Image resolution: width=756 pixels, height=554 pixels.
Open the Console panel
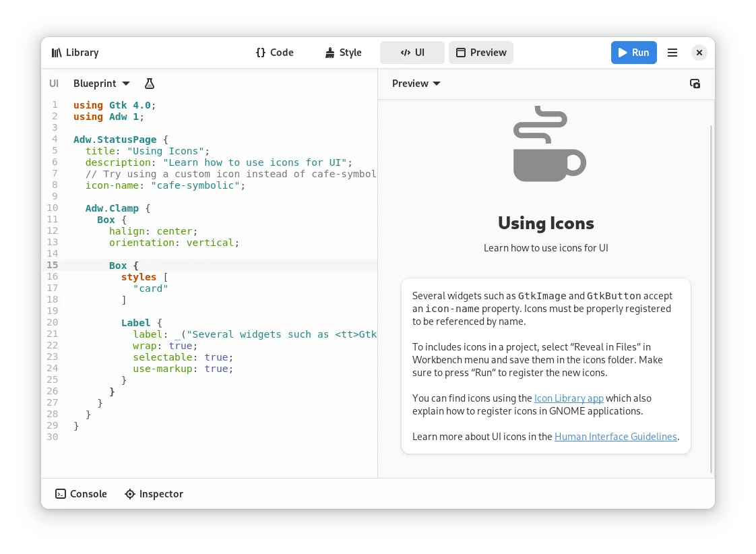pos(81,494)
